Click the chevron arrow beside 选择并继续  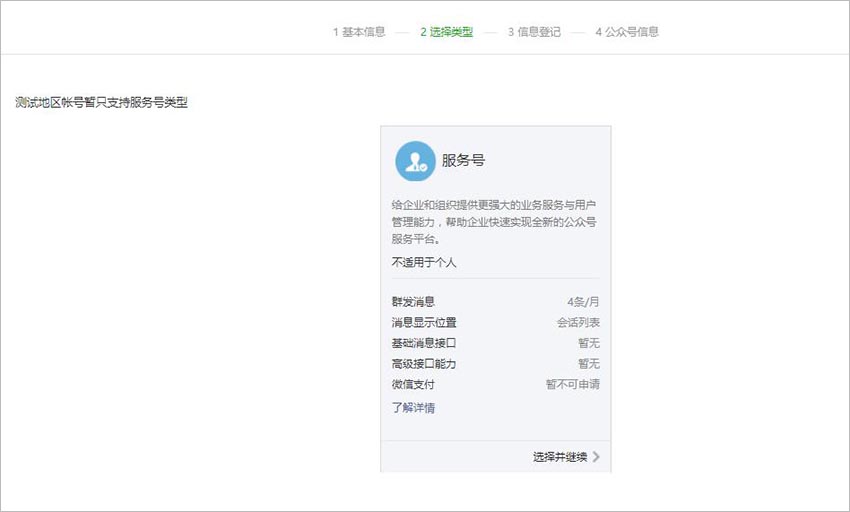pos(596,457)
